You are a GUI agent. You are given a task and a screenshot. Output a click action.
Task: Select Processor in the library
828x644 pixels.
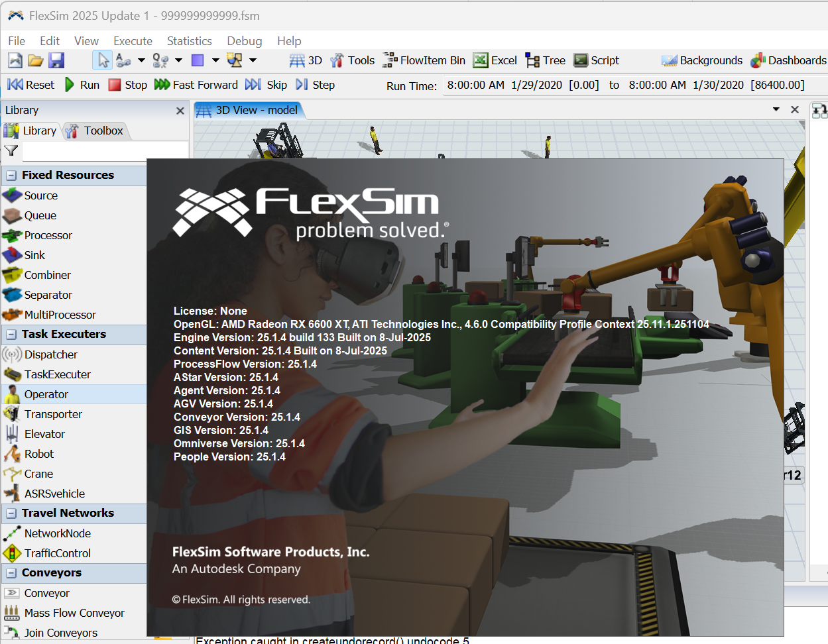[73, 235]
